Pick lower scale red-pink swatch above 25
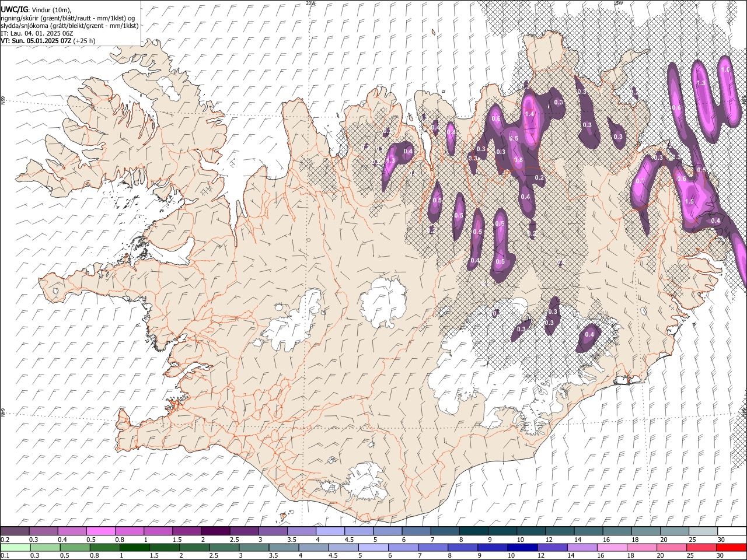The image size is (747, 560). pyautogui.click(x=701, y=547)
